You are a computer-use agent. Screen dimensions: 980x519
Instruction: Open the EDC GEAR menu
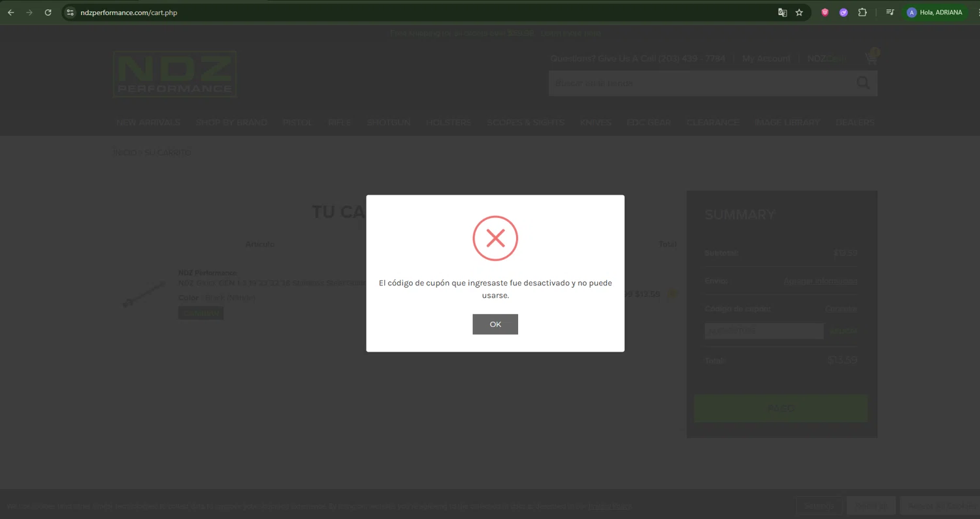649,122
